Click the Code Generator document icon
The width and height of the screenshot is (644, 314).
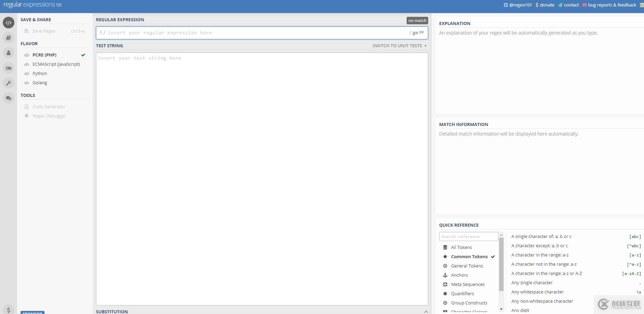click(27, 106)
